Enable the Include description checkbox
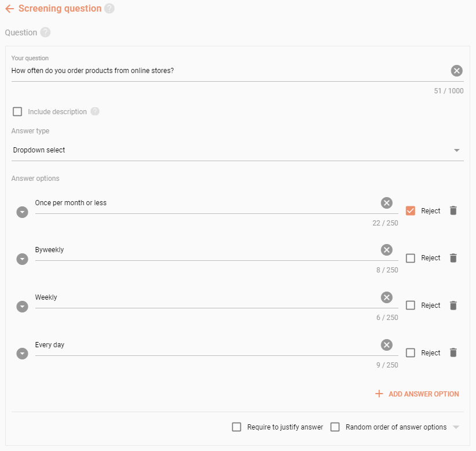476x451 pixels. 17,111
